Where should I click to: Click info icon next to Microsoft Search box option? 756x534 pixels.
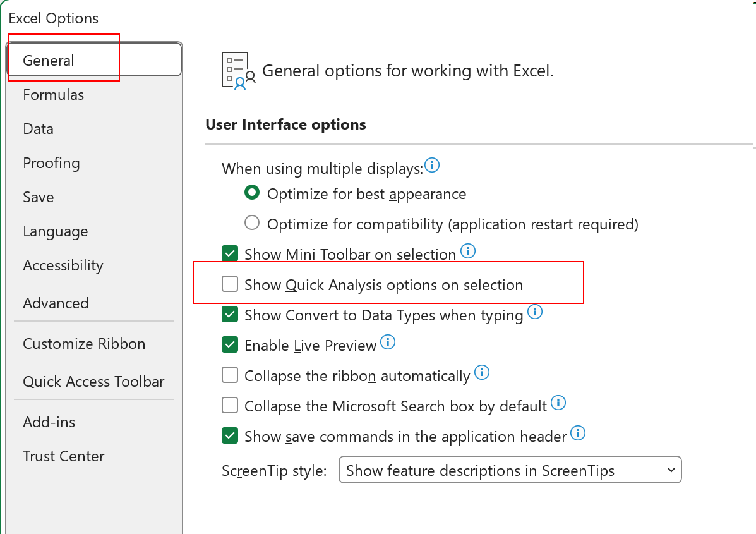(x=558, y=403)
